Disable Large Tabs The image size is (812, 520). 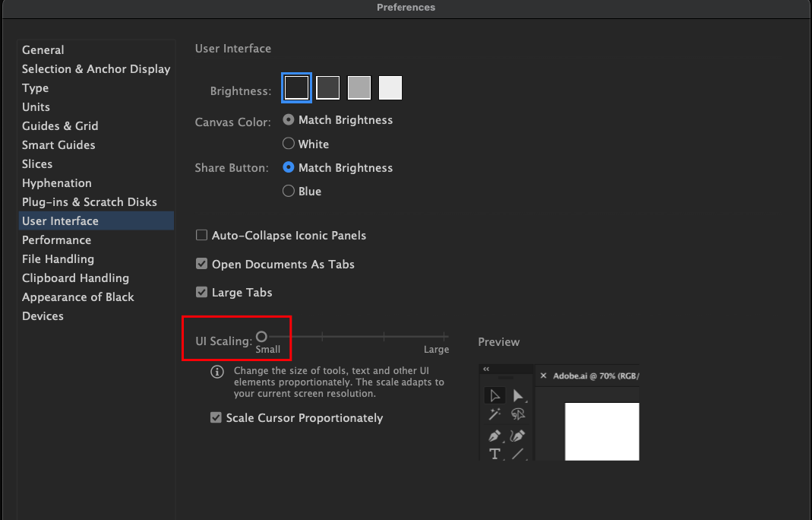tap(201, 292)
